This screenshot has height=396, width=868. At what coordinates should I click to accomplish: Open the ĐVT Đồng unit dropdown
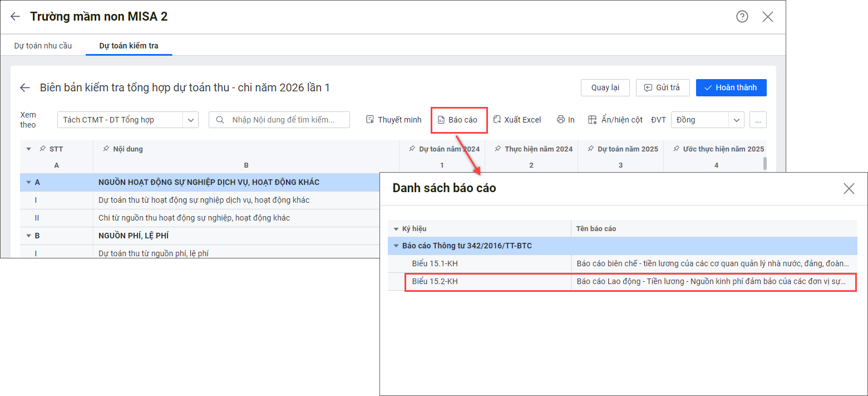[737, 120]
